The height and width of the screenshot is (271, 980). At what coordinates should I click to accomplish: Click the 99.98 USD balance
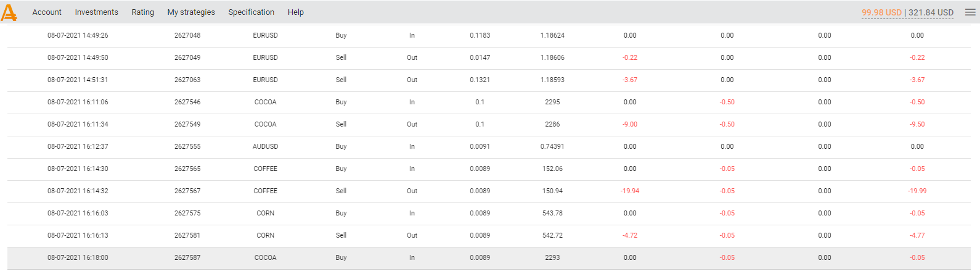881,12
